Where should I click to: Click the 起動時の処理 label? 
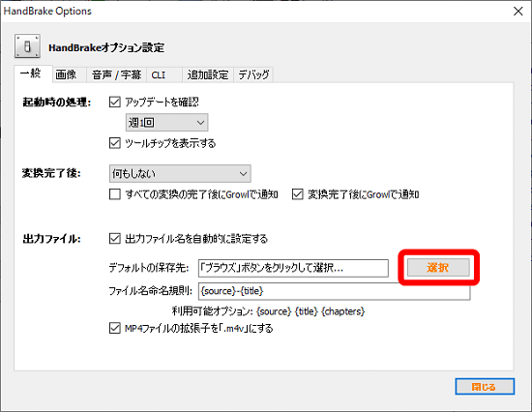pos(57,102)
